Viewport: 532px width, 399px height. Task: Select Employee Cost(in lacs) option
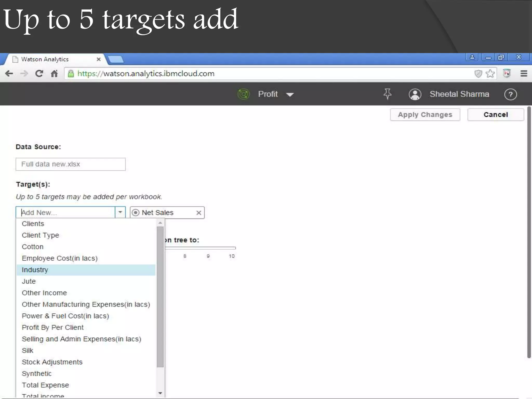[x=86, y=258]
